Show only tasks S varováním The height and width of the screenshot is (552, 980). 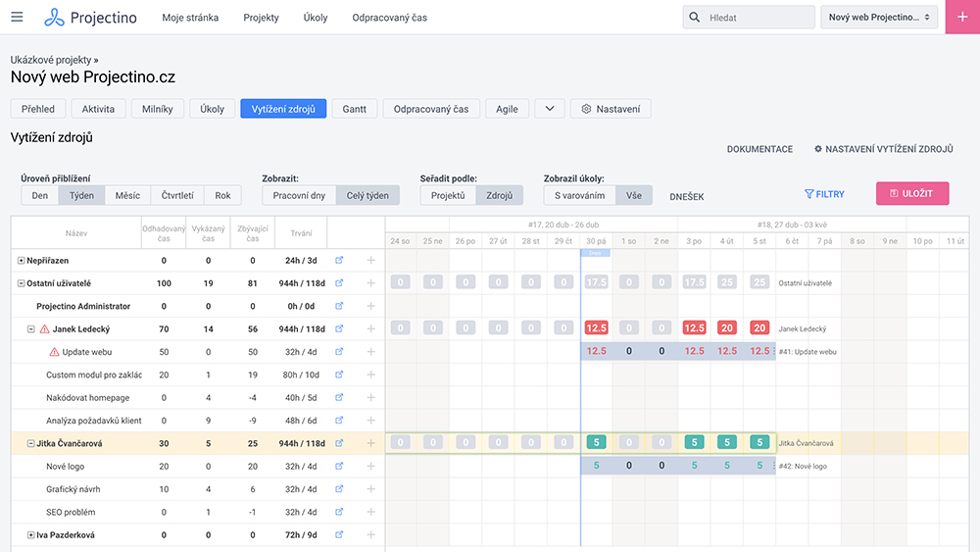tap(578, 195)
